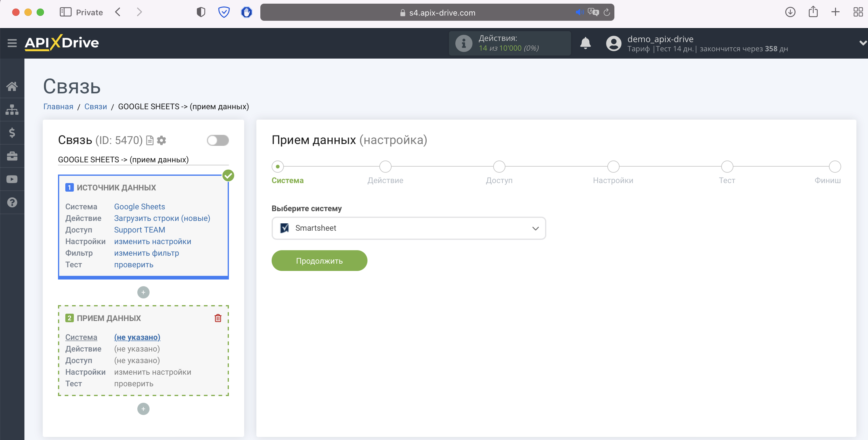Click the green checkmark on source block

pos(228,175)
